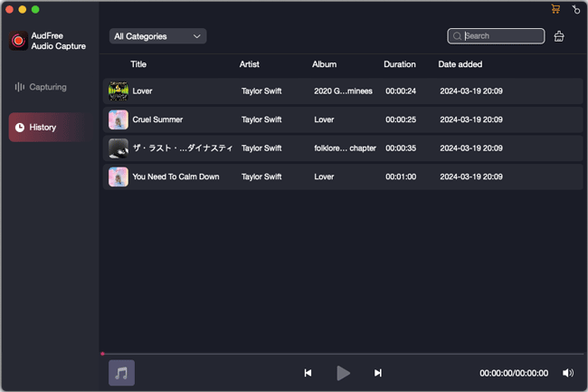The width and height of the screenshot is (588, 392).
Task: Skip to the next track
Action: point(377,373)
